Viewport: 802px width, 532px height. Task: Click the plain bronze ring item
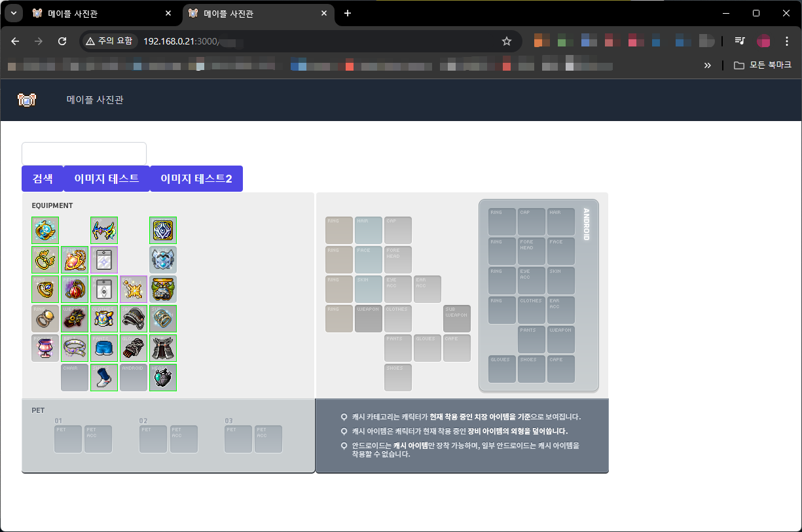45,319
